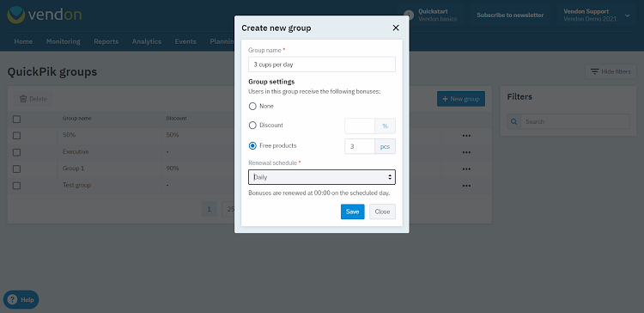Open the three-dots menu for Executive group

point(466,152)
